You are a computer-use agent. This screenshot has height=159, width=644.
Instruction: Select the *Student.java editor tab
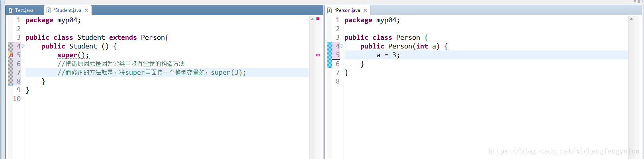click(x=67, y=10)
